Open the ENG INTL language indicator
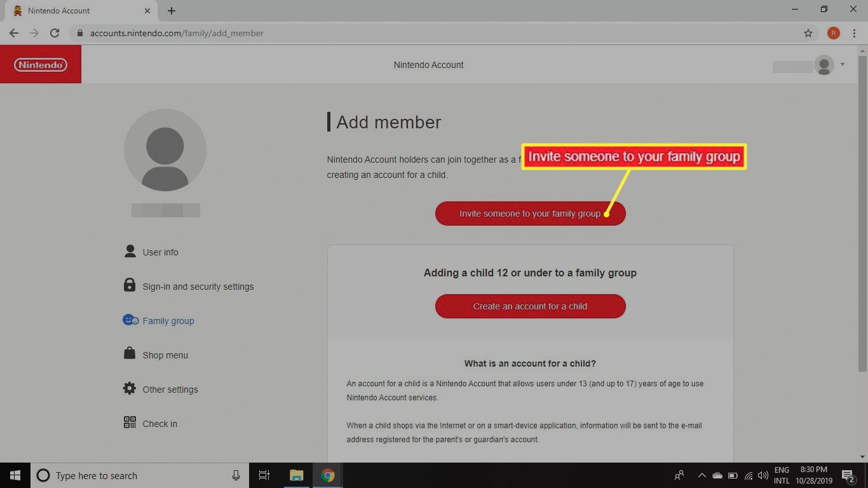The image size is (868, 488). (782, 475)
